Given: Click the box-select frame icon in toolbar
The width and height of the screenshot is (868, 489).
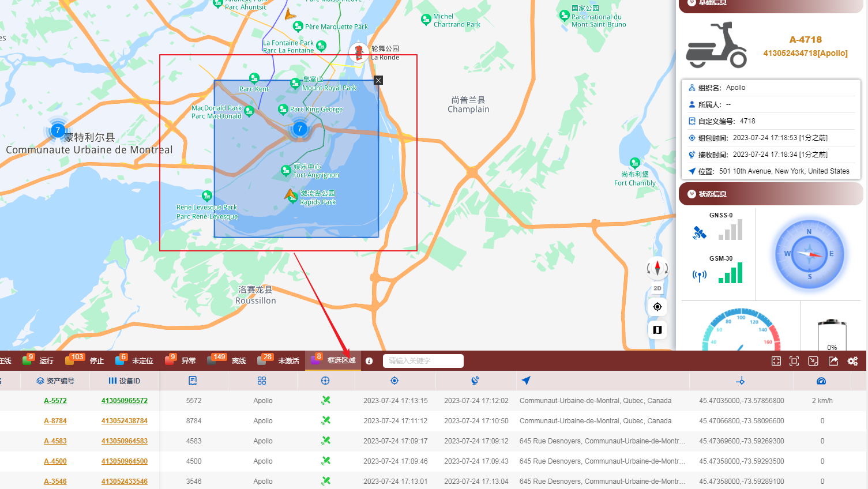Looking at the screenshot, I should pyautogui.click(x=794, y=361).
